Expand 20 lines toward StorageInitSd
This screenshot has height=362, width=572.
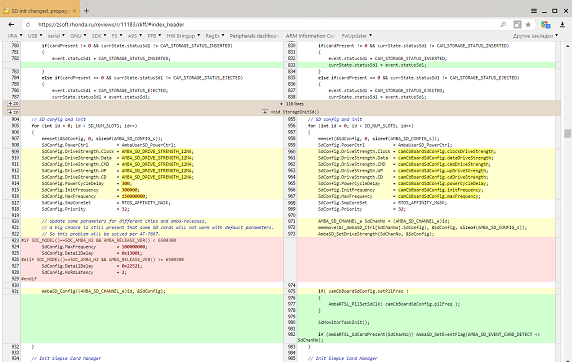point(13,112)
